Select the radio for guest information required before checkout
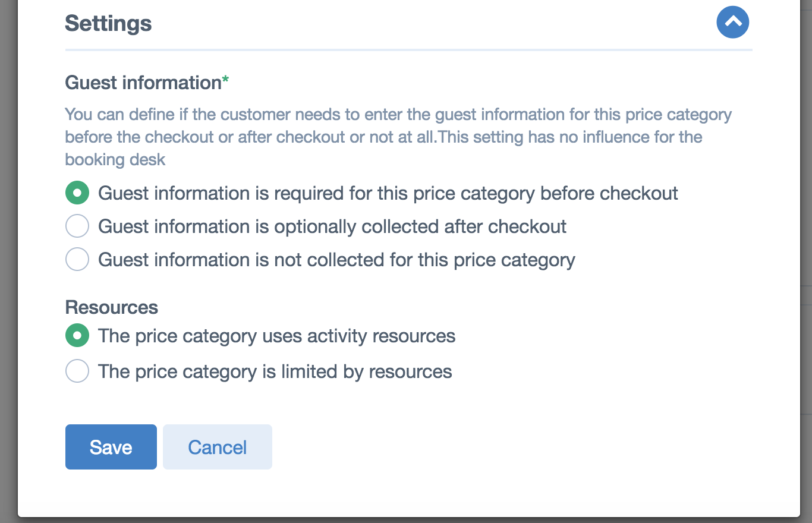 (77, 193)
